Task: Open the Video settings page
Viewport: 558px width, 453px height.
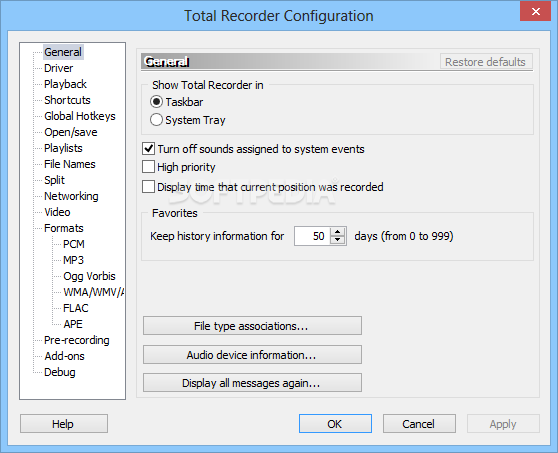Action: 57,212
